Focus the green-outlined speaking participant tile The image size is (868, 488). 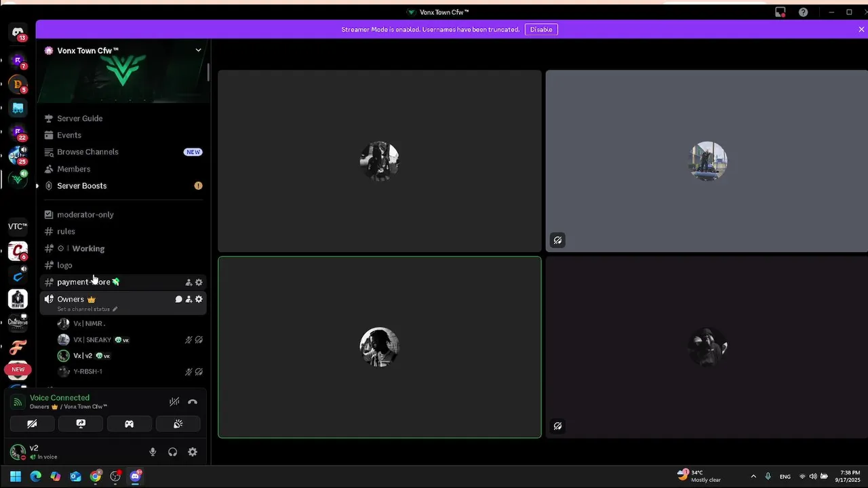(x=380, y=347)
